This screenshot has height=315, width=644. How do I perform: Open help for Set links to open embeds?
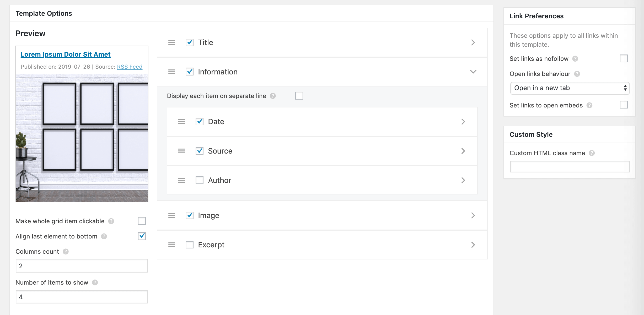(x=589, y=105)
